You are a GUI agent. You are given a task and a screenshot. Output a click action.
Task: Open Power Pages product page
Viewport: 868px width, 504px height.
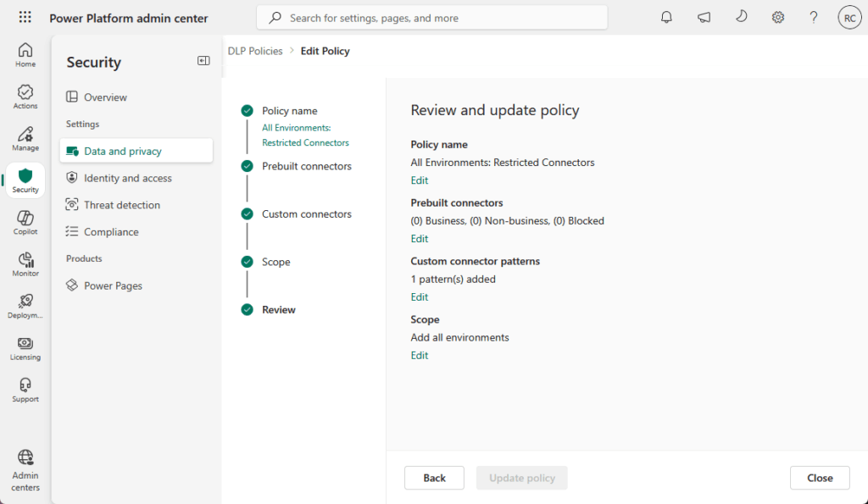click(136, 285)
